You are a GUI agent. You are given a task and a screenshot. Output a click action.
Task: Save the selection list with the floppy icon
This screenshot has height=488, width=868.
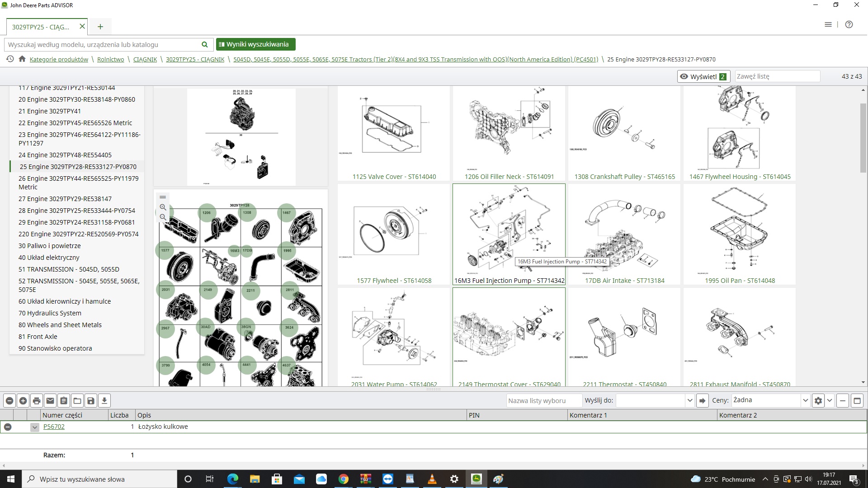(x=91, y=401)
